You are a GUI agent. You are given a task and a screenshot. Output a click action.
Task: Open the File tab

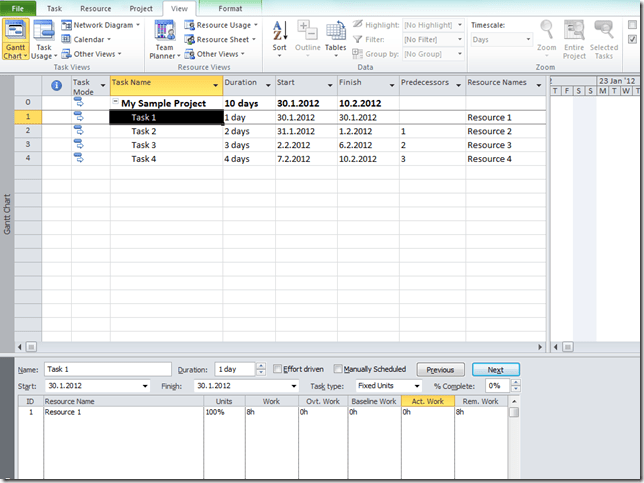point(18,7)
